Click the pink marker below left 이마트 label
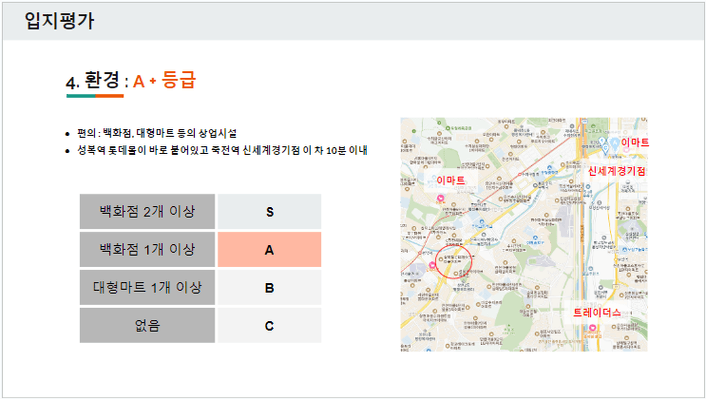The width and height of the screenshot is (706, 399). tap(440, 198)
